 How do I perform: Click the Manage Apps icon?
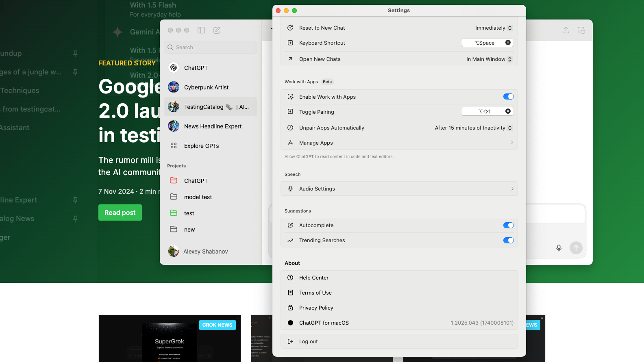[290, 143]
